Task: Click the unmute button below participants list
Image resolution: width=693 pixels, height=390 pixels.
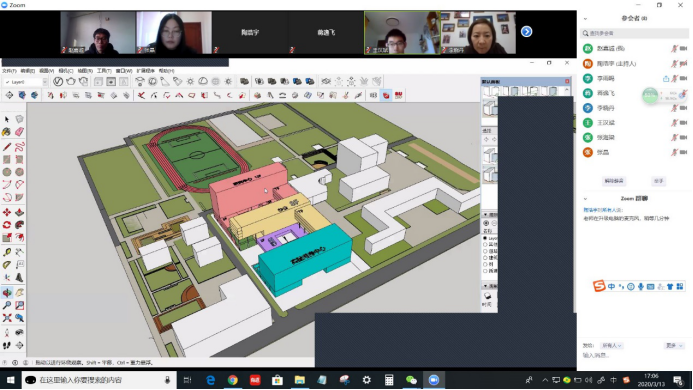Action: [x=614, y=181]
